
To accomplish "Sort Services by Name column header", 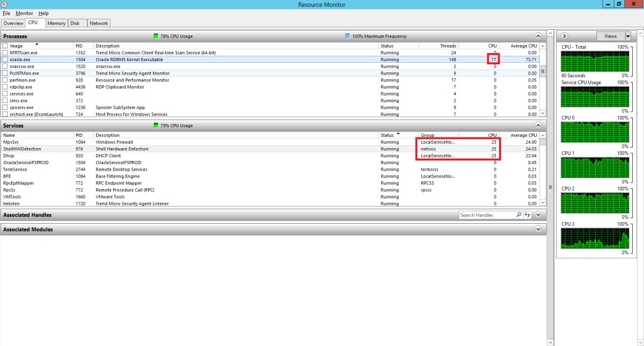I will pos(37,135).
